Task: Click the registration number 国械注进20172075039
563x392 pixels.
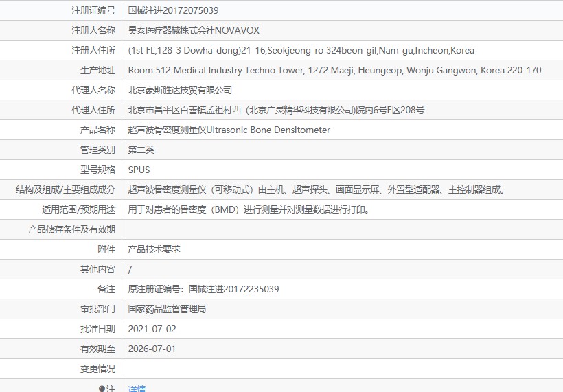Action: (174, 10)
